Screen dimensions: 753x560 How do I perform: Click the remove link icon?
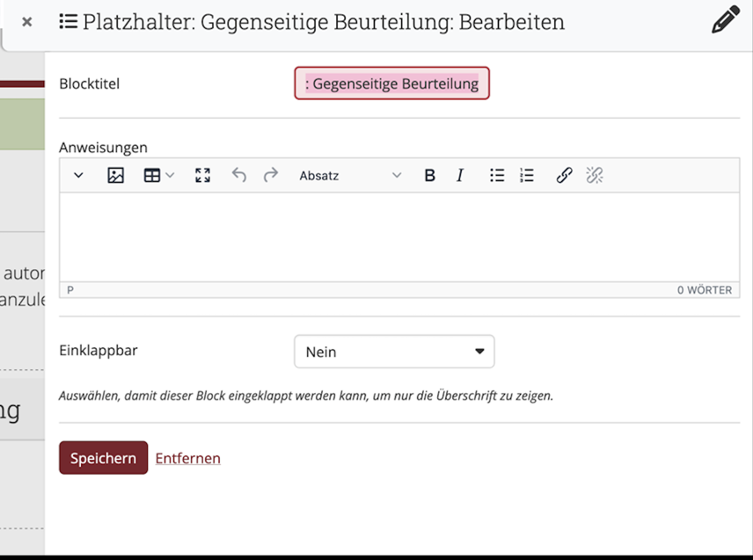pos(595,176)
